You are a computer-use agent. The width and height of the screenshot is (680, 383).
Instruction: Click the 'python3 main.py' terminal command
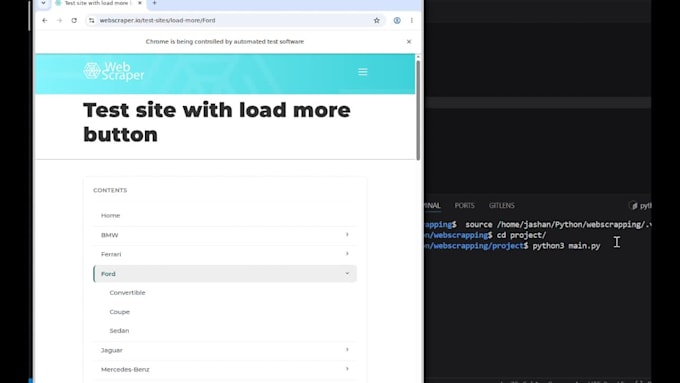(566, 246)
